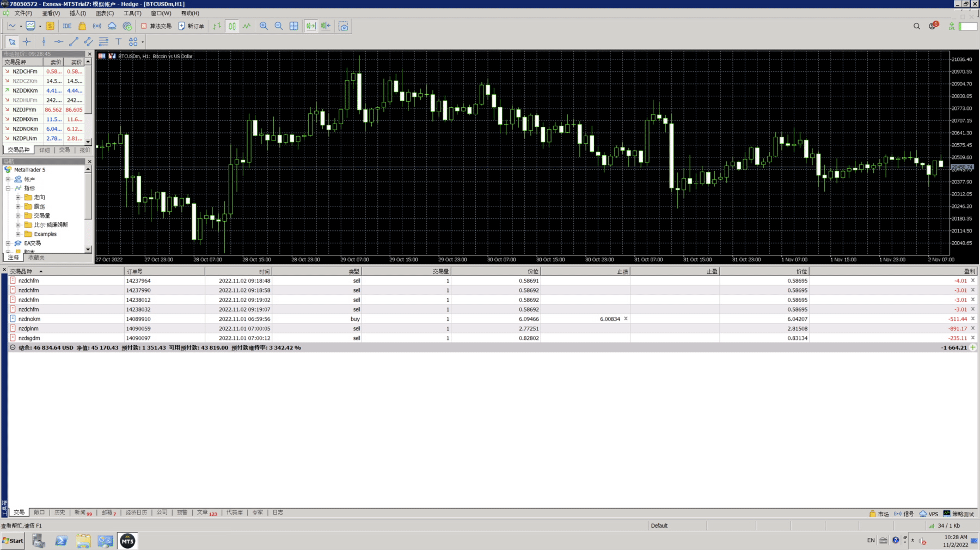Toggle chart shift from right edge
This screenshot has height=550, width=980.
tap(326, 26)
